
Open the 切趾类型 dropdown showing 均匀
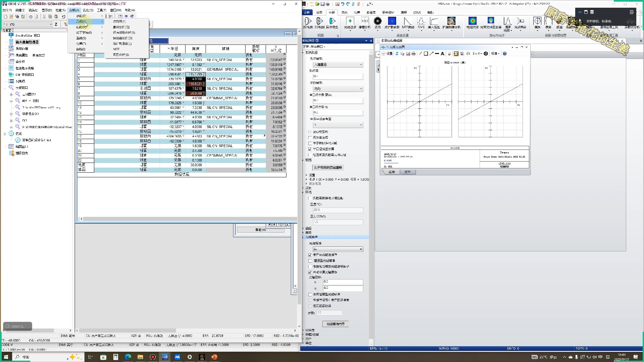pyautogui.click(x=338, y=89)
